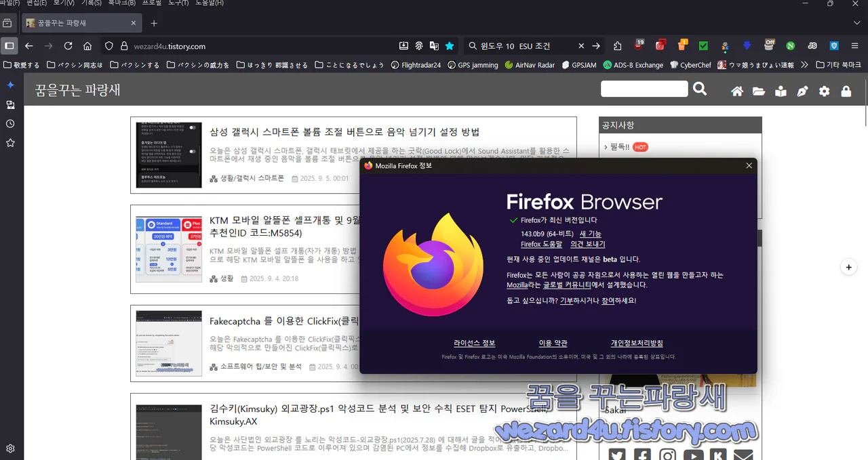
Task: Submit the search with arrow button
Action: [x=596, y=46]
